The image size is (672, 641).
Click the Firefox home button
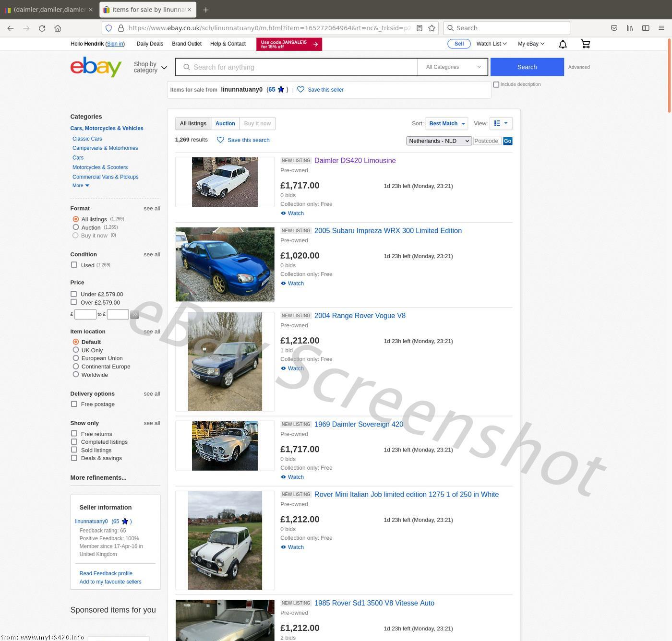(x=58, y=28)
